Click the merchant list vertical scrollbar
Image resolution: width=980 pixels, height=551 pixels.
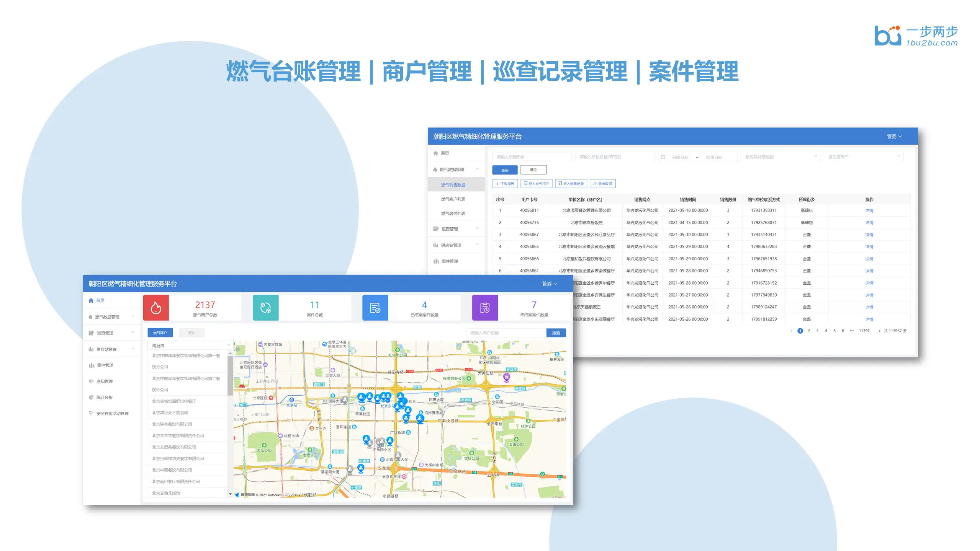[x=230, y=375]
